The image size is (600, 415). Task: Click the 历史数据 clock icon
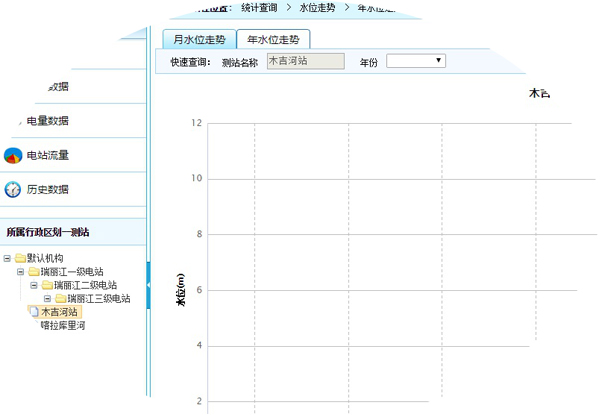point(13,189)
